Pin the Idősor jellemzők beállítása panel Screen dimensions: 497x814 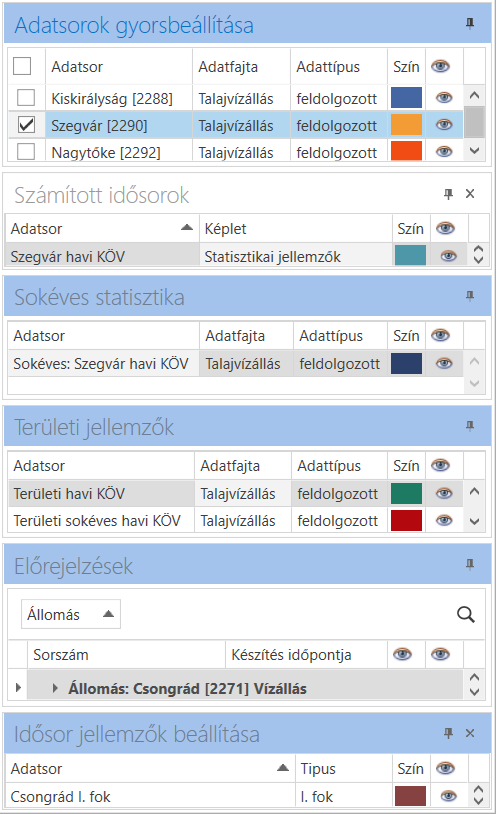[x=449, y=733]
